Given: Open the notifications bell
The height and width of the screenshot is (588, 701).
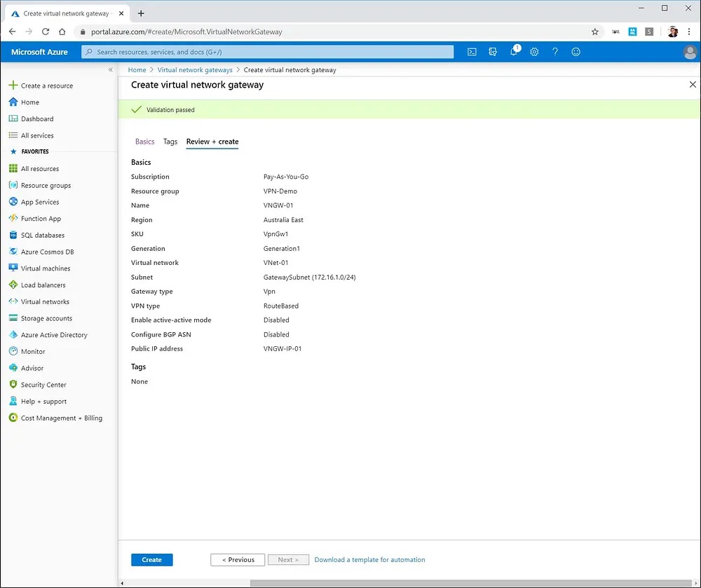Looking at the screenshot, I should (x=514, y=51).
